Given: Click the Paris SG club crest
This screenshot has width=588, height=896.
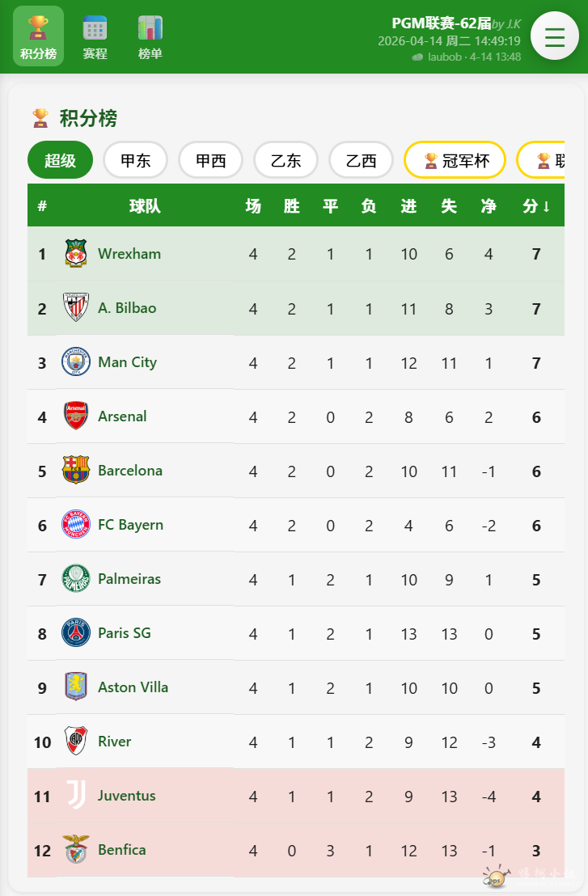Looking at the screenshot, I should pos(76,633).
